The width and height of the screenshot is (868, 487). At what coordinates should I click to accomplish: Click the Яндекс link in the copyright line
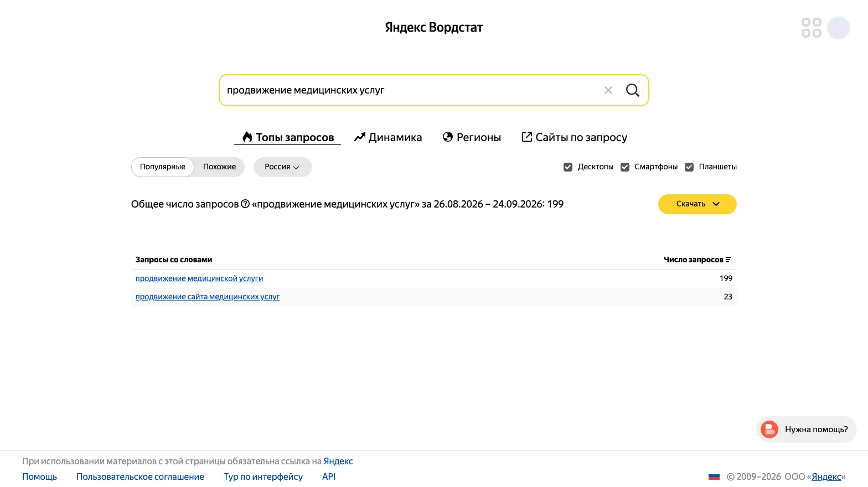tap(826, 477)
